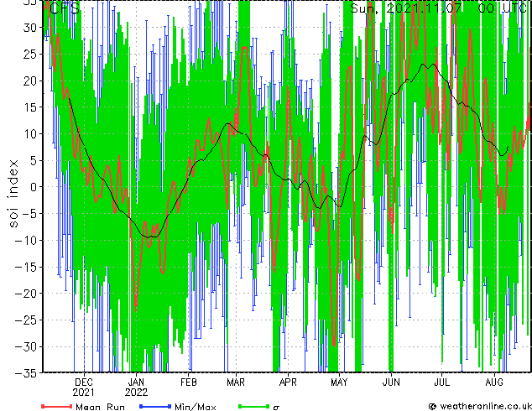
Task: Click the MAY month axis label
Action: pyautogui.click(x=339, y=382)
